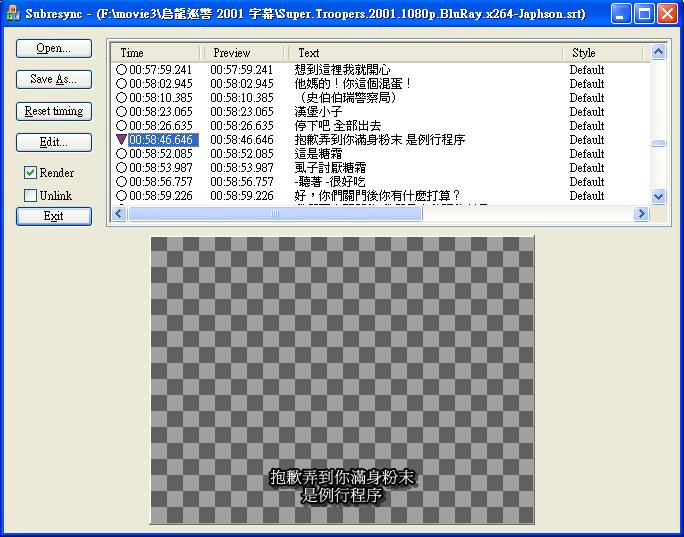Click the rendered subtitle preview area

coord(342,380)
